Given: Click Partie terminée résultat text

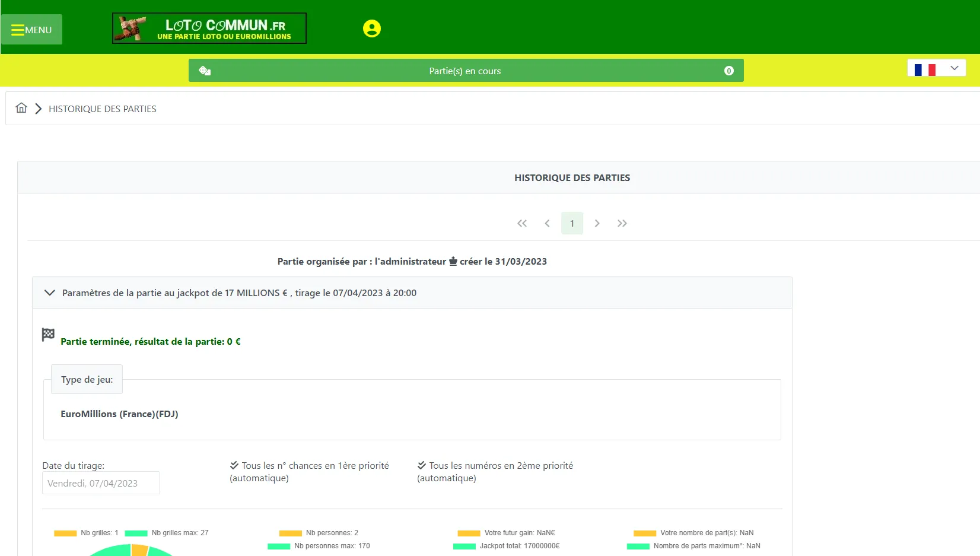Looking at the screenshot, I should click(x=151, y=342).
